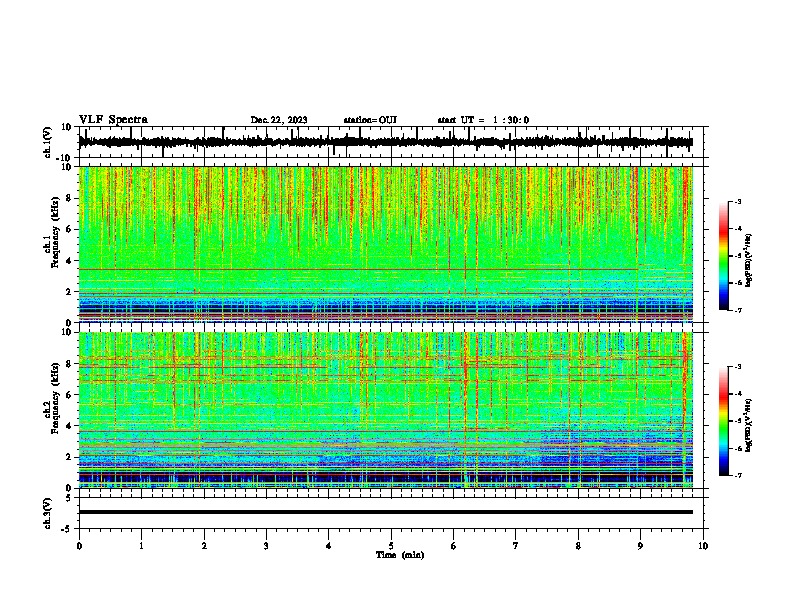
Task: Click the log(PSD) label beside ch.1 color bar
Action: [749, 261]
